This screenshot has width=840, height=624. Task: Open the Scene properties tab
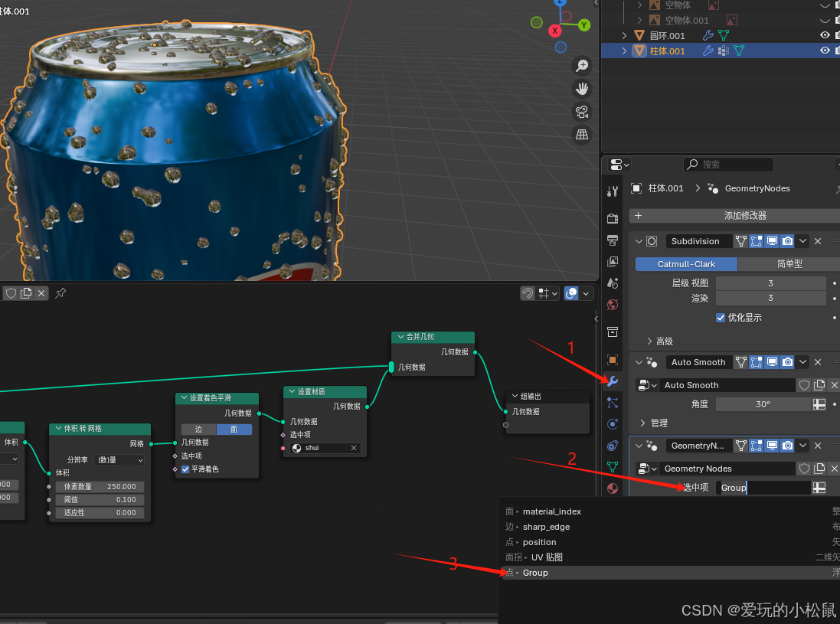(613, 283)
